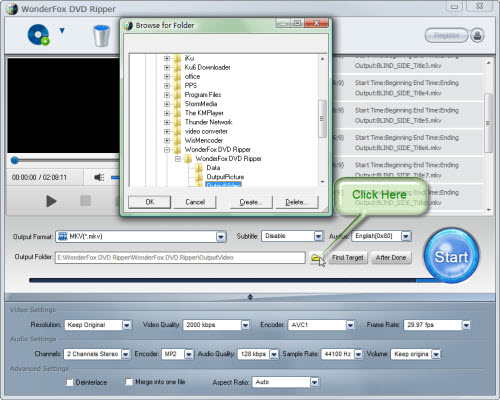This screenshot has width=500, height=400.
Task: Expand the WisMencoder folder node
Action: [167, 140]
